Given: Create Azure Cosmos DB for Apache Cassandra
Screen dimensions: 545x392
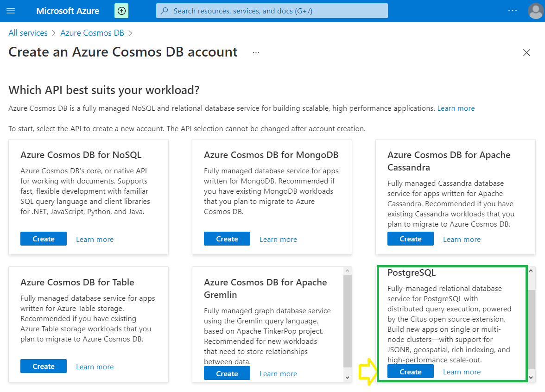Looking at the screenshot, I should (411, 239).
